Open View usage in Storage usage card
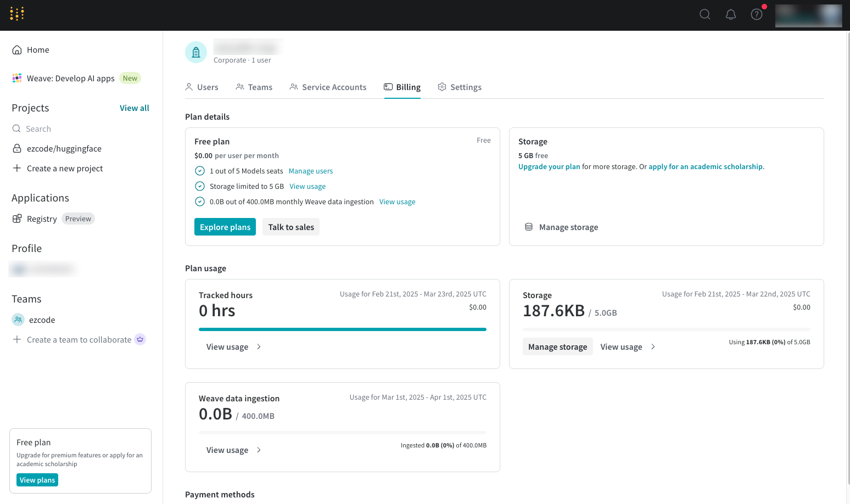This screenshot has height=504, width=850. coord(621,347)
